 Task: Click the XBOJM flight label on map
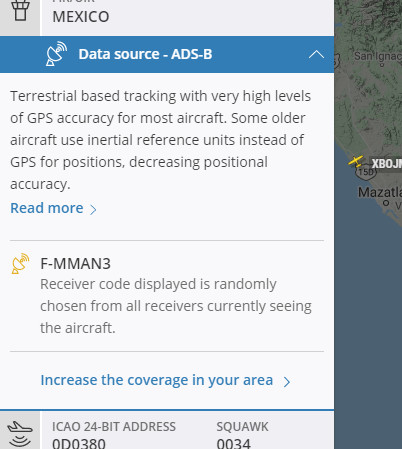click(x=387, y=164)
